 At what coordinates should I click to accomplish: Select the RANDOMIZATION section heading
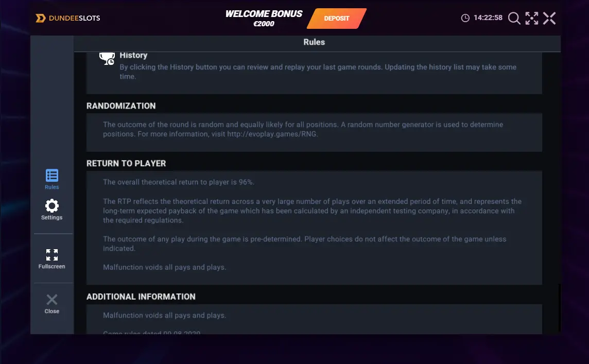point(121,106)
